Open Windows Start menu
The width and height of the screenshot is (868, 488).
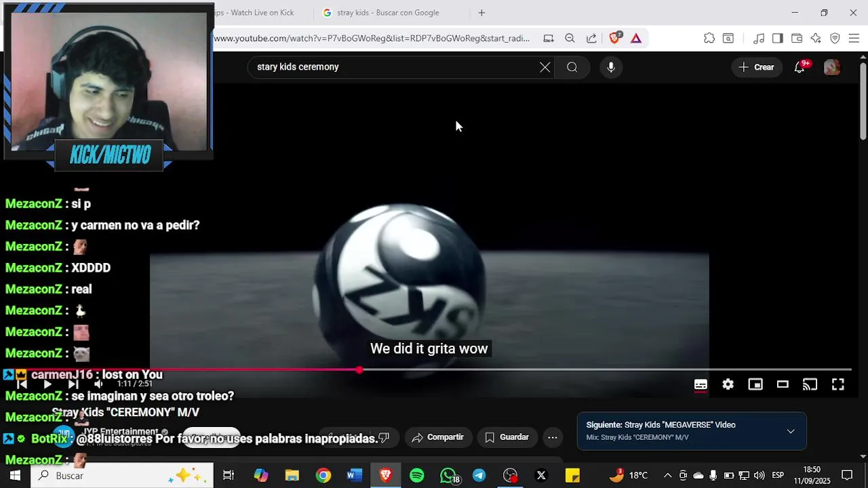tap(15, 475)
